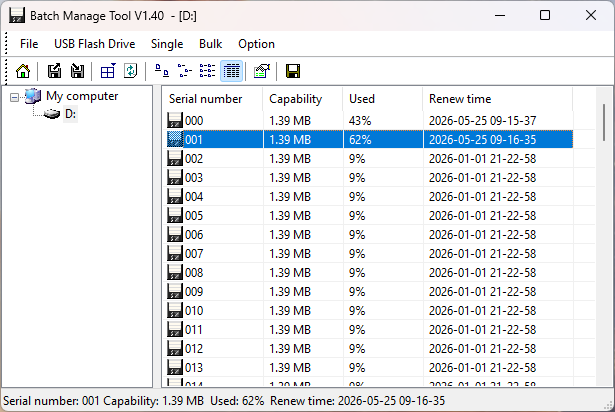Open the Single menu

(x=167, y=44)
